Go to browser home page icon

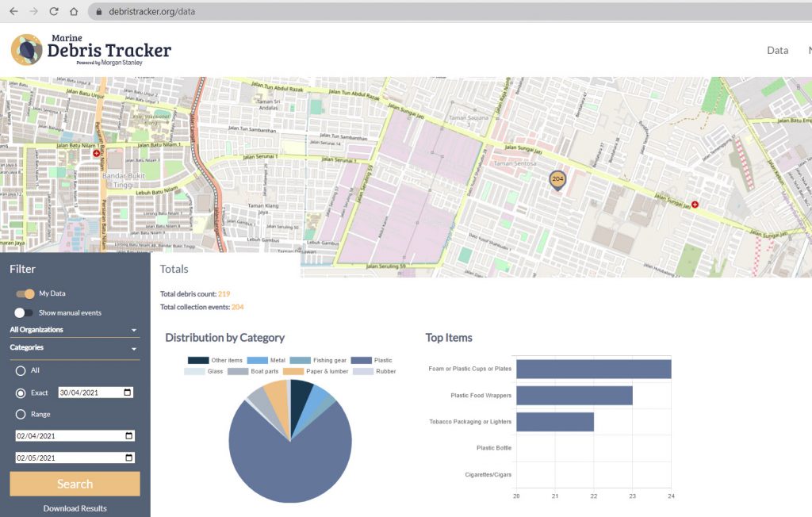[74, 12]
